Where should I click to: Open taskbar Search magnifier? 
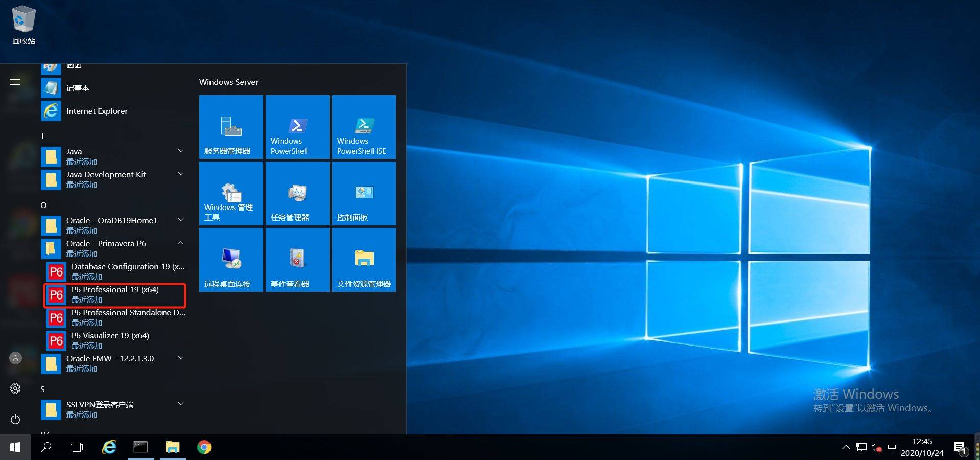point(46,447)
